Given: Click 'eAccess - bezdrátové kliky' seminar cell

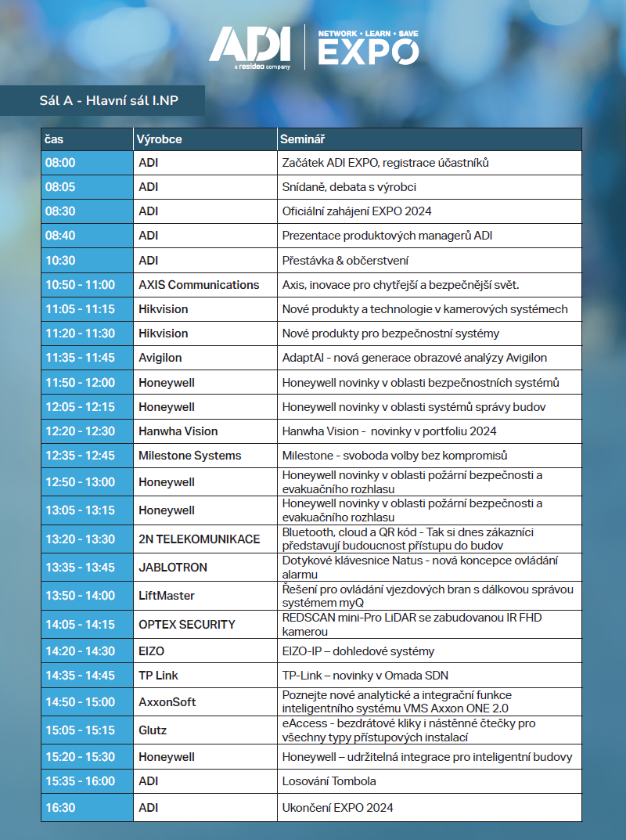Looking at the screenshot, I should (x=430, y=730).
